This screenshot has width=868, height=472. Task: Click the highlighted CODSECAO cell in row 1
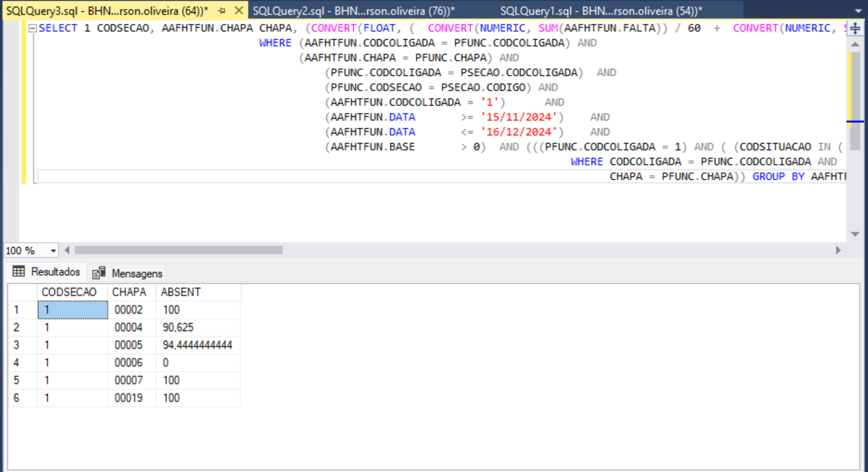[72, 310]
